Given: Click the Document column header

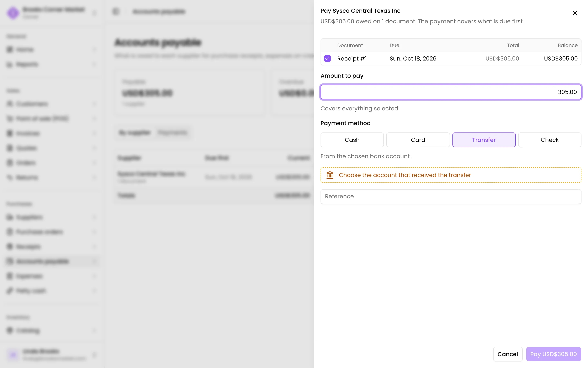Looking at the screenshot, I should [x=350, y=45].
